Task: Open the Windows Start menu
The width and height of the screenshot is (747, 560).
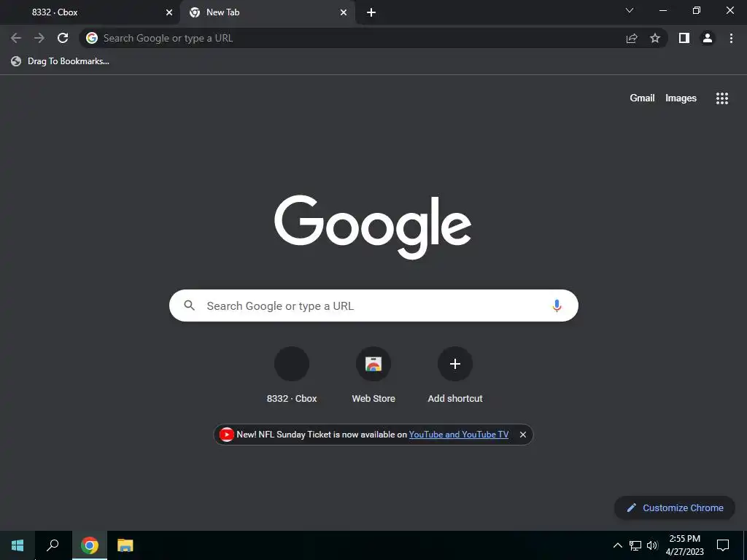Action: (x=18, y=545)
